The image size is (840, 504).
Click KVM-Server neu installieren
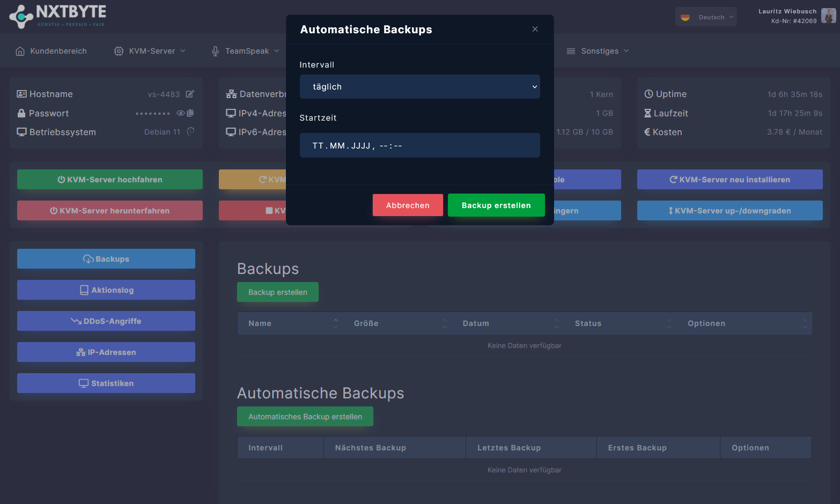point(730,180)
